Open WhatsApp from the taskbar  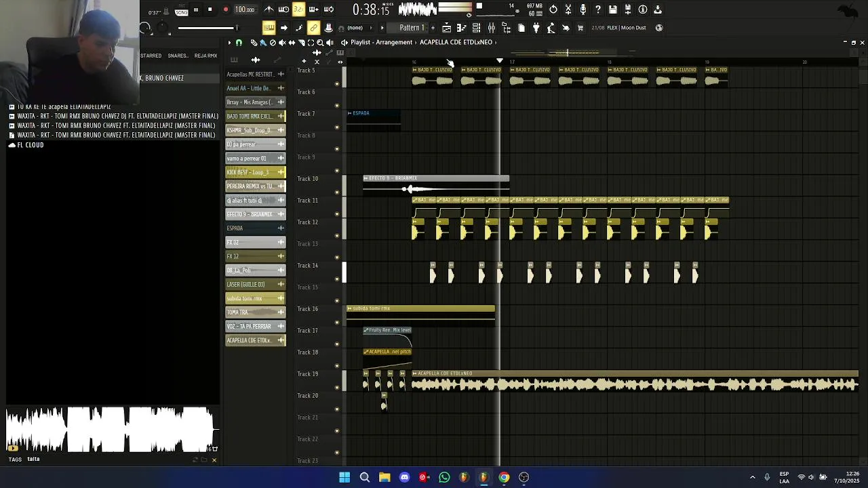[x=444, y=477]
